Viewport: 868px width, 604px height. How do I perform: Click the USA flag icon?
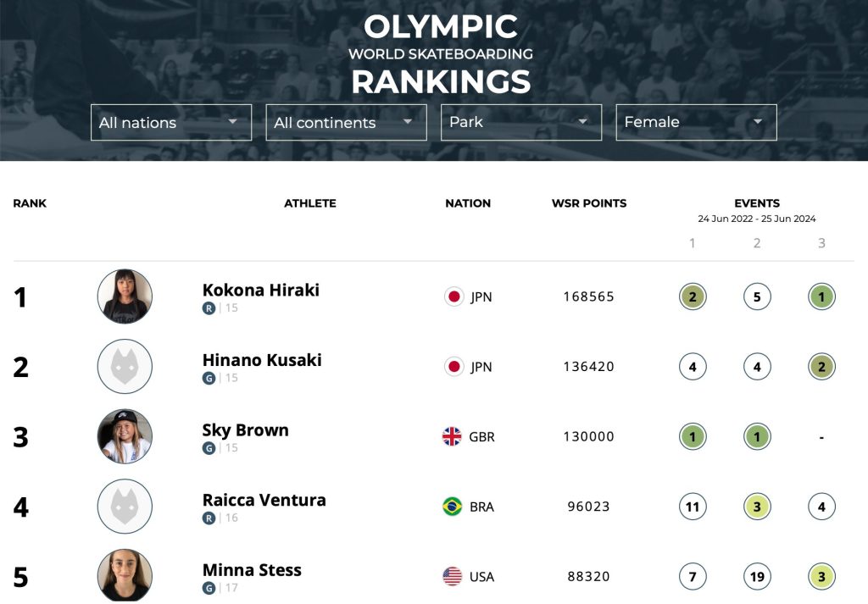tap(453, 576)
